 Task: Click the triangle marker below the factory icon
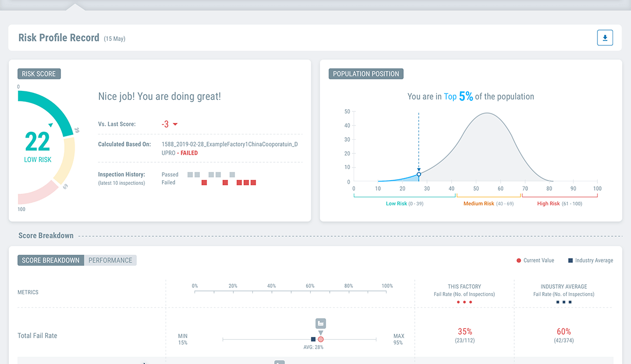point(321,331)
